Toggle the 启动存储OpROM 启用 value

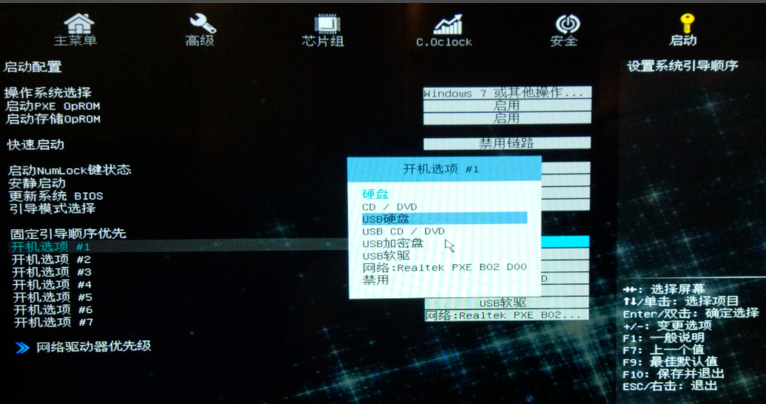[x=506, y=118]
